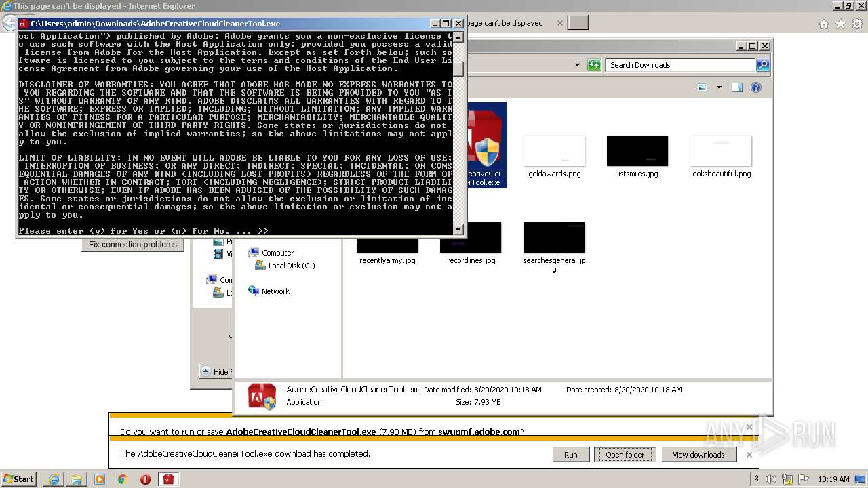Click Date modified value in details pane
The width and height of the screenshot is (868, 488).
(508, 390)
